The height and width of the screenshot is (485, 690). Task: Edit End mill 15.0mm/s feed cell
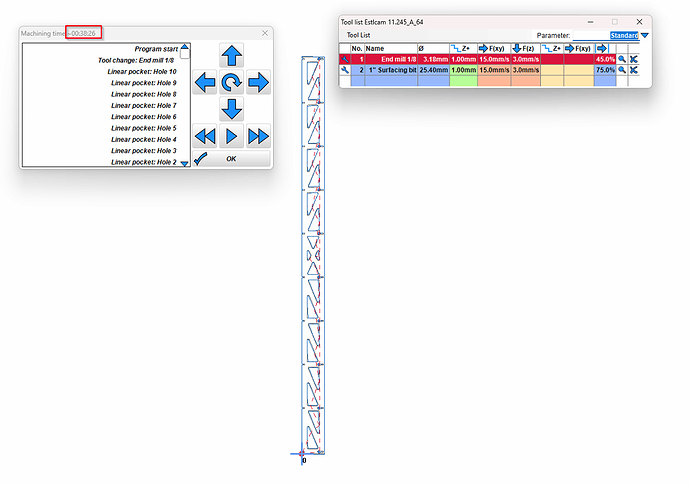point(494,59)
